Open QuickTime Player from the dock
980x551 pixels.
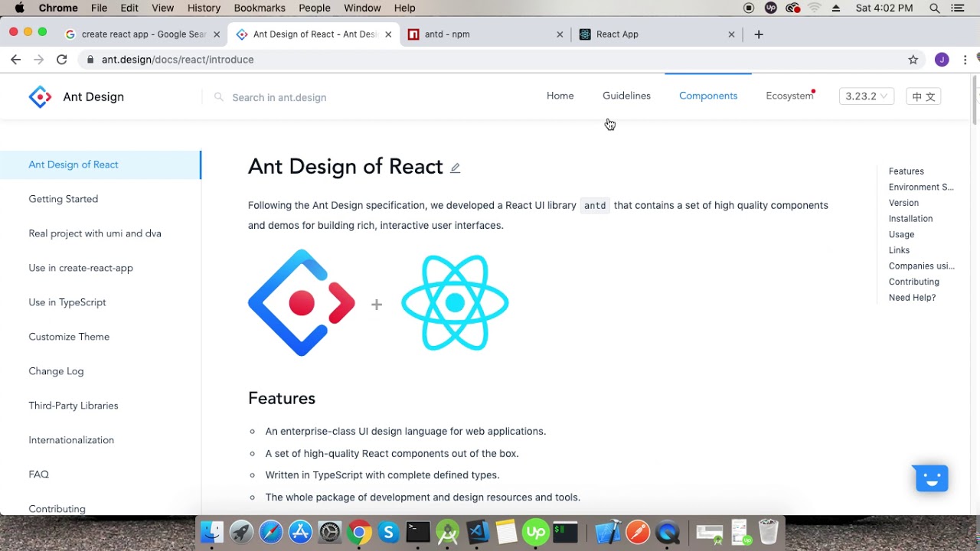click(668, 532)
